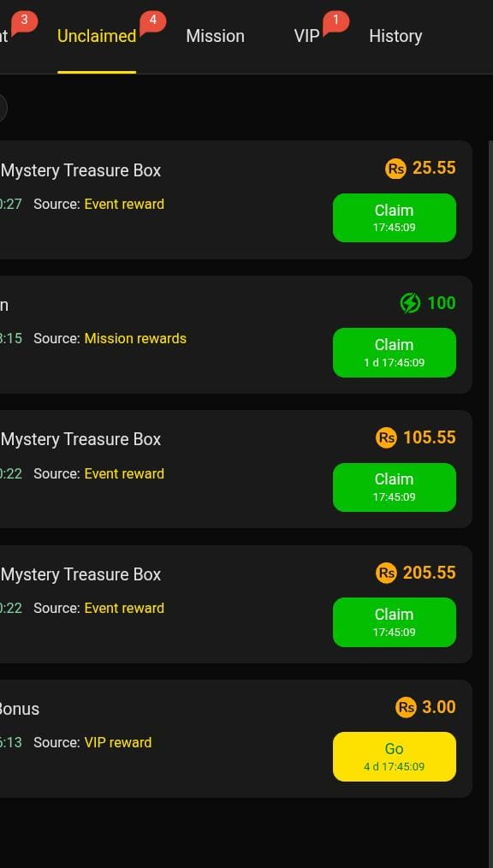This screenshot has width=493, height=868.
Task: Click the Rs coin icon beside 25.55
Action: click(x=395, y=169)
